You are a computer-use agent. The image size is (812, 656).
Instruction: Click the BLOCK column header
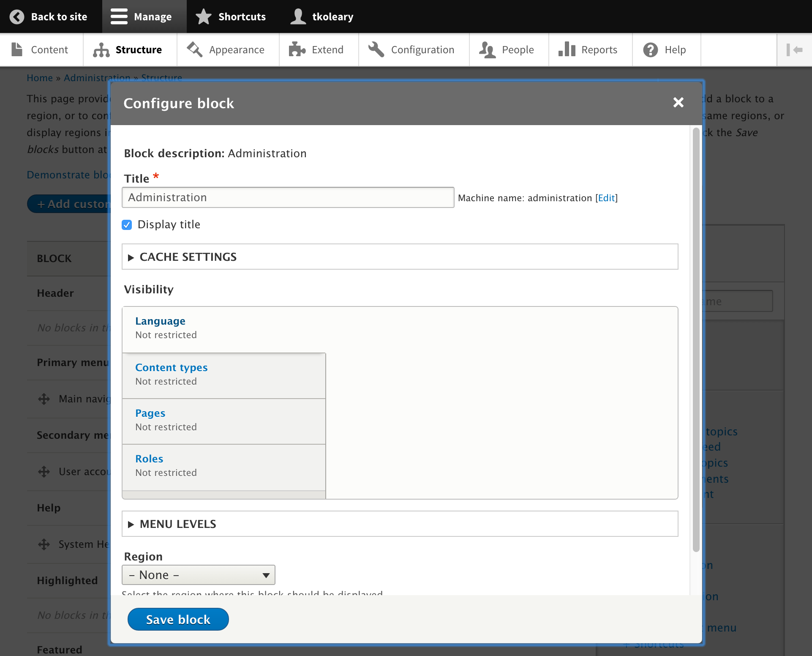[x=54, y=258]
